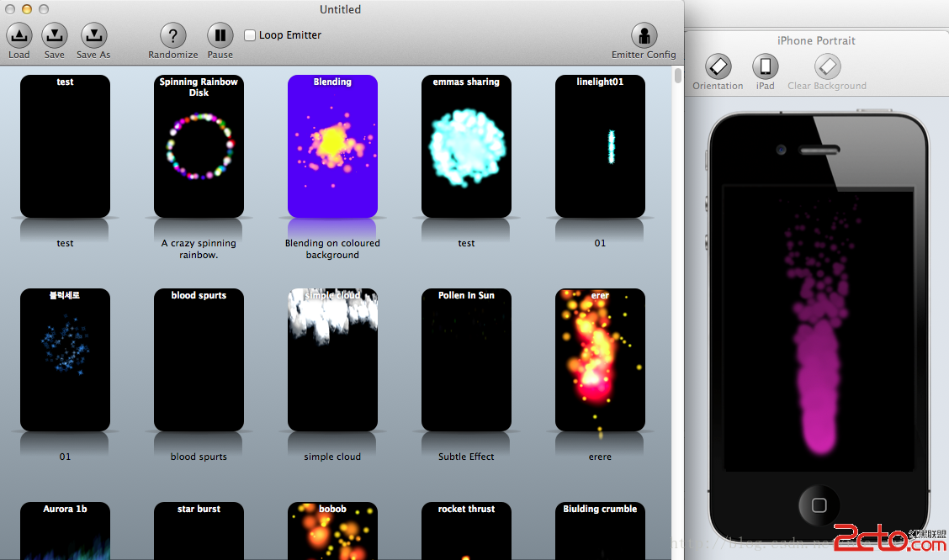The width and height of the screenshot is (949, 560).
Task: Click the Load toolbar icon
Action: (19, 35)
